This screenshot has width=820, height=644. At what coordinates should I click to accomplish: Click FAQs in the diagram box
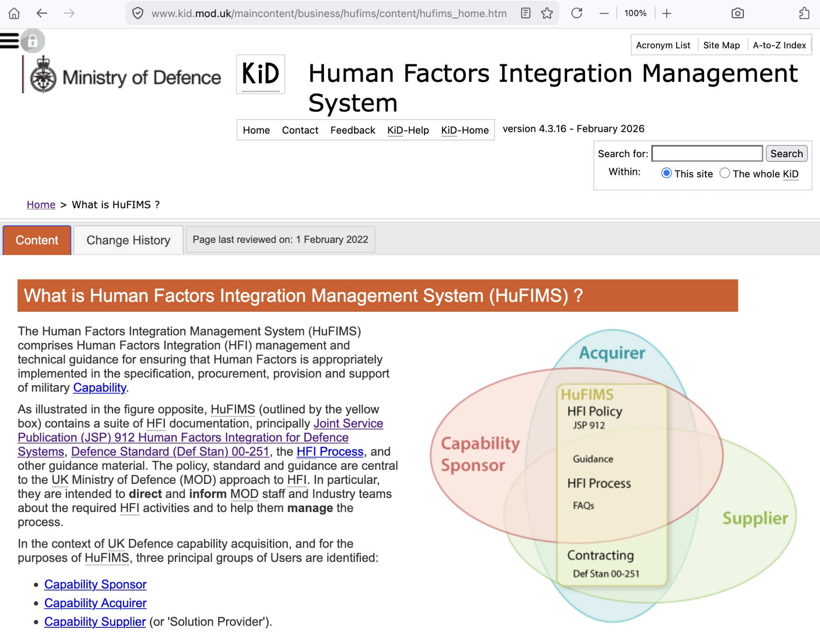(x=583, y=506)
